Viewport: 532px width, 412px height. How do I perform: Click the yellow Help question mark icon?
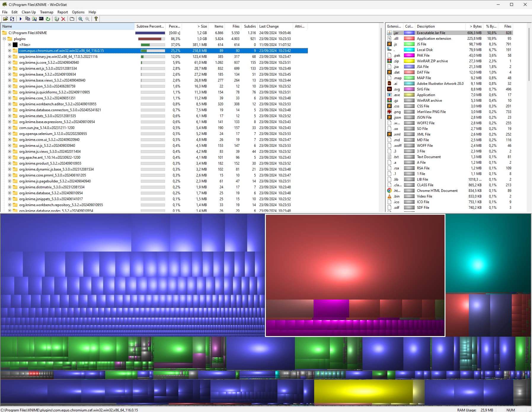[96, 19]
